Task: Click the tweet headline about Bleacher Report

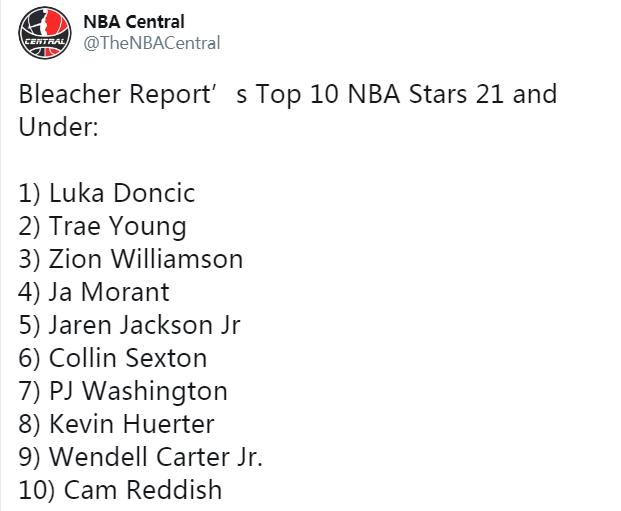Action: (x=288, y=111)
